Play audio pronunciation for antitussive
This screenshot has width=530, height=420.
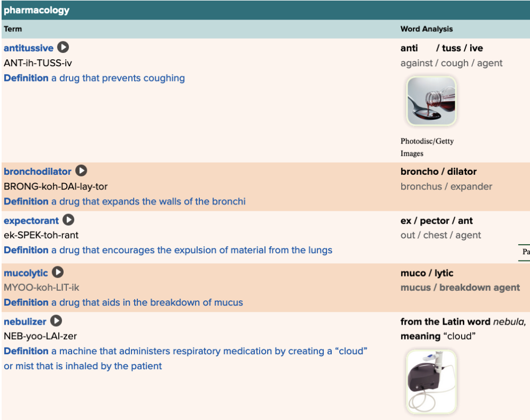[x=63, y=48]
